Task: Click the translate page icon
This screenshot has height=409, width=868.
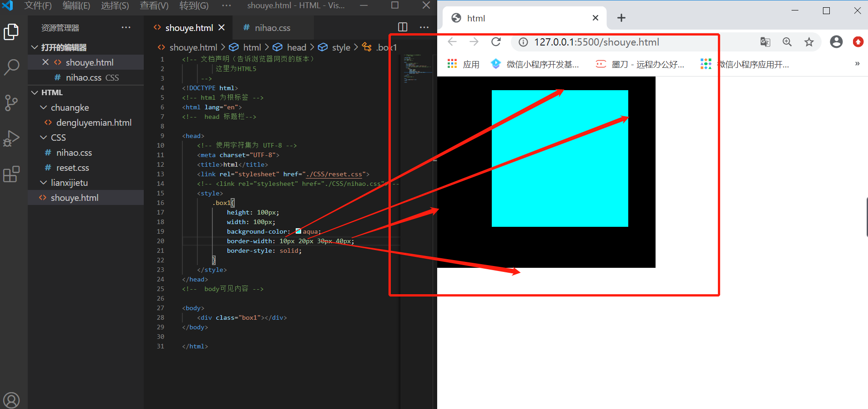Action: pos(765,42)
